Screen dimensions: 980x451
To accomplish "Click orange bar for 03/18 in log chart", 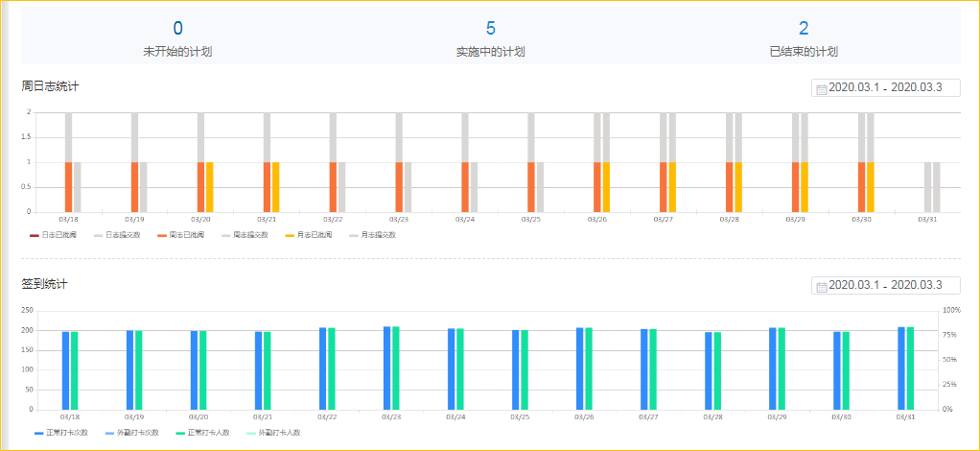I will [x=68, y=186].
